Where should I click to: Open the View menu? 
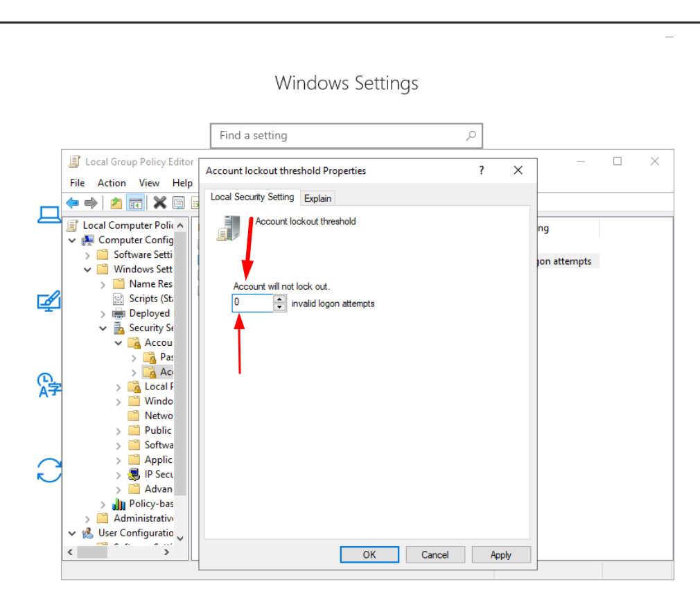pos(149,183)
